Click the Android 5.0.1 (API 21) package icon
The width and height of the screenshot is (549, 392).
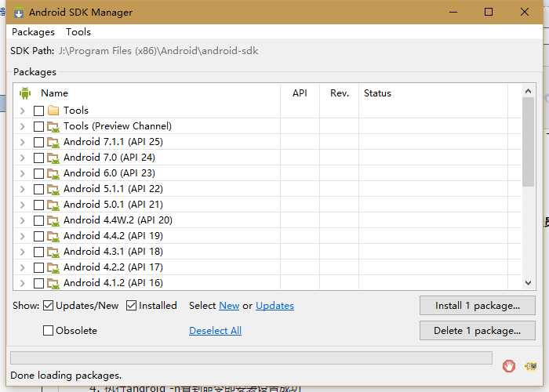point(53,205)
